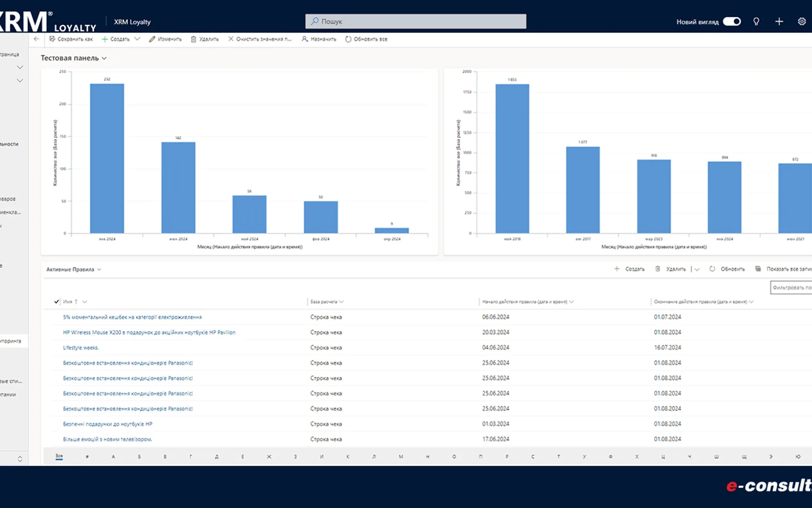Viewport: 812px width, 508px height.
Task: Open the Lifestyle weeks rule link
Action: click(81, 347)
